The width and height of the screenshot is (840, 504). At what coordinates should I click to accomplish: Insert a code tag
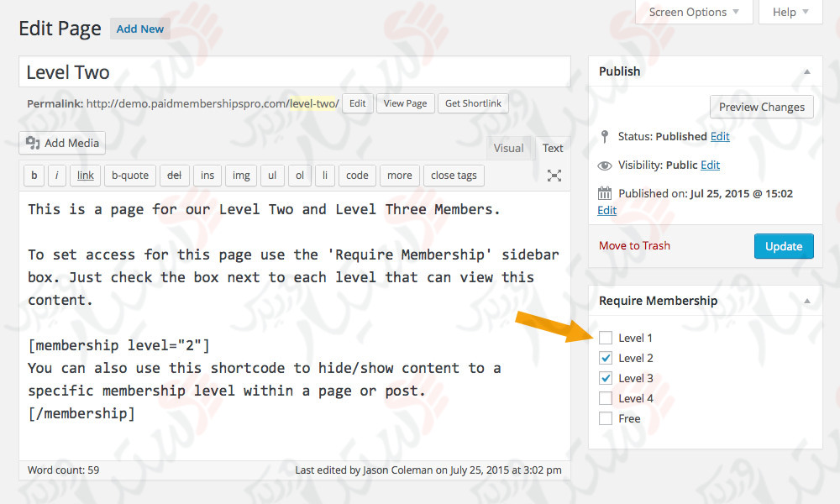tap(357, 176)
